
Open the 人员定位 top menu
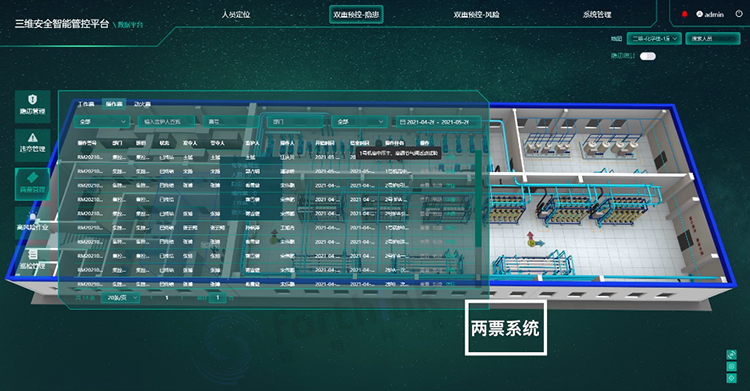pos(236,14)
